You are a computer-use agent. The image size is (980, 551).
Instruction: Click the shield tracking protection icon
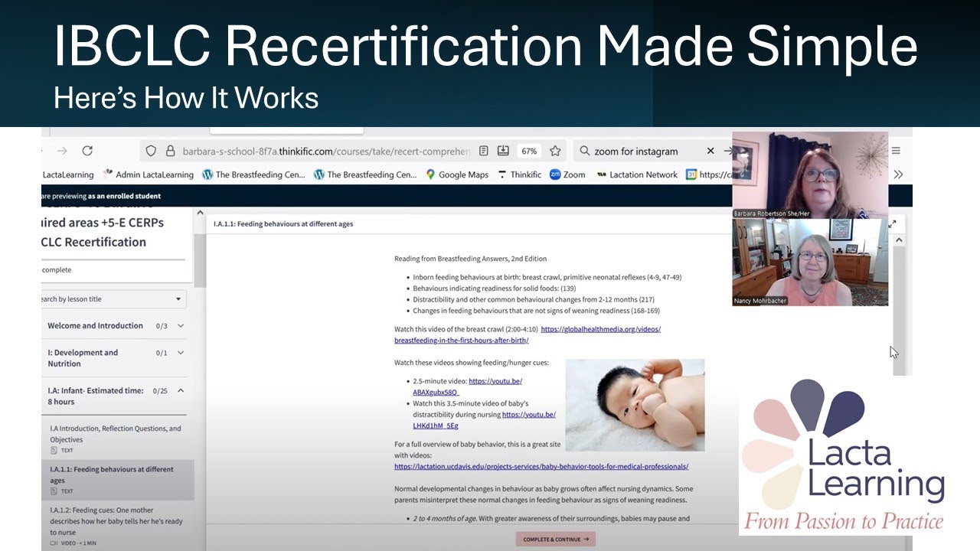click(151, 151)
